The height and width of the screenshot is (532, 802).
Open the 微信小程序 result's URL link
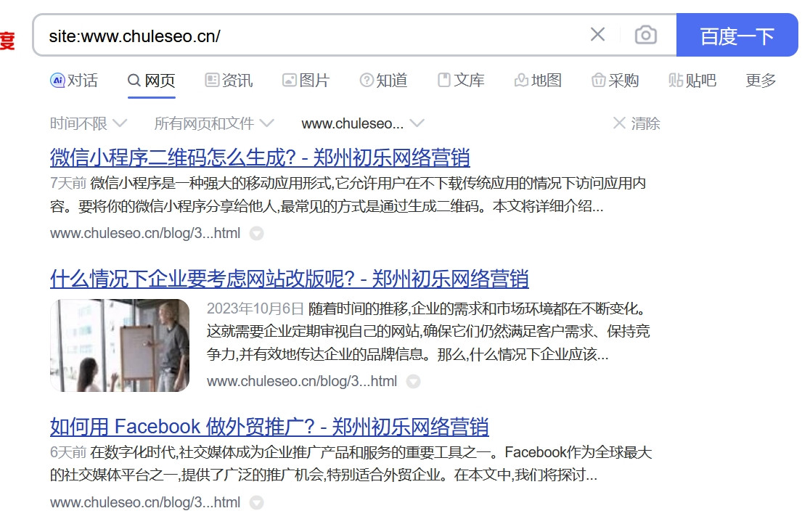pyautogui.click(x=144, y=233)
